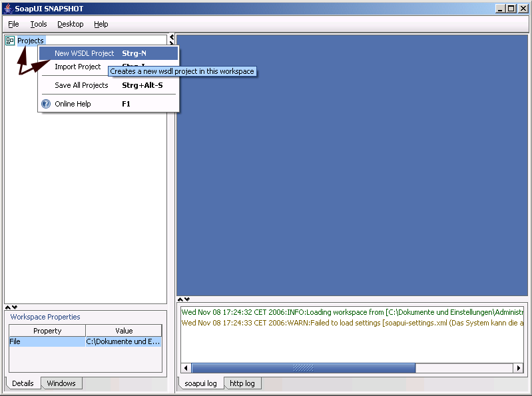Open the Tools menu
The height and width of the screenshot is (396, 532).
coord(39,24)
